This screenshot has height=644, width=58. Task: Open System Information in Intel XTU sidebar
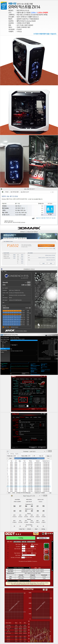pyautogui.click(x=5, y=338)
